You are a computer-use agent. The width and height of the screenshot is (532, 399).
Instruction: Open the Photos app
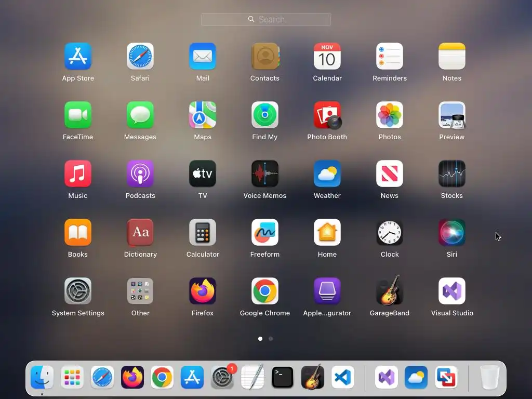(x=390, y=115)
